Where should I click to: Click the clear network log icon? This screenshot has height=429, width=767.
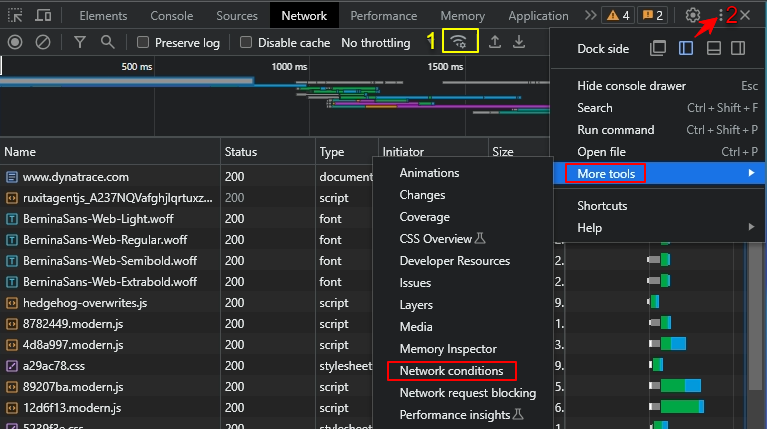pyautogui.click(x=43, y=42)
